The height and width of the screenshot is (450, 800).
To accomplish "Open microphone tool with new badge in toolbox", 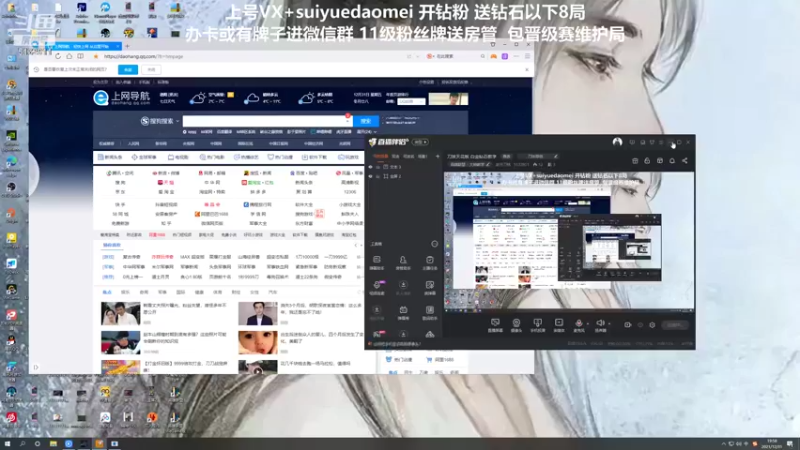I will pyautogui.click(x=378, y=287).
